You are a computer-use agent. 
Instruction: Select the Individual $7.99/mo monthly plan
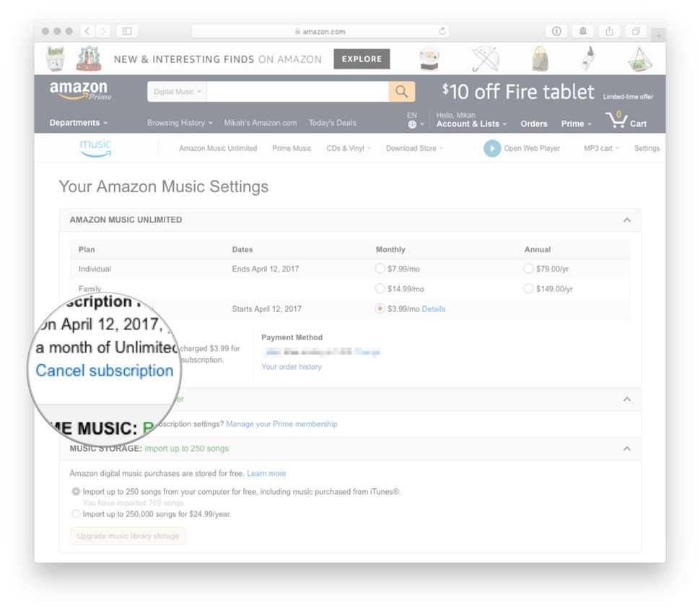(380, 268)
